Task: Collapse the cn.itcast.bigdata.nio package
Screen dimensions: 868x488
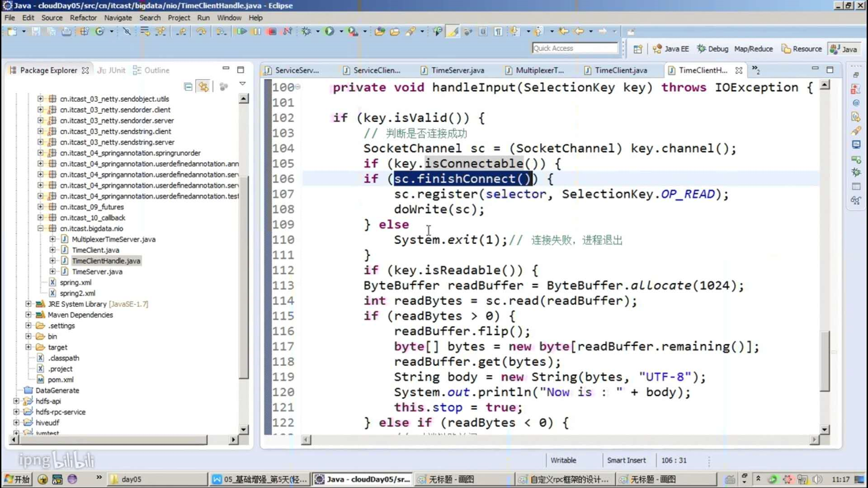Action: [40, 229]
